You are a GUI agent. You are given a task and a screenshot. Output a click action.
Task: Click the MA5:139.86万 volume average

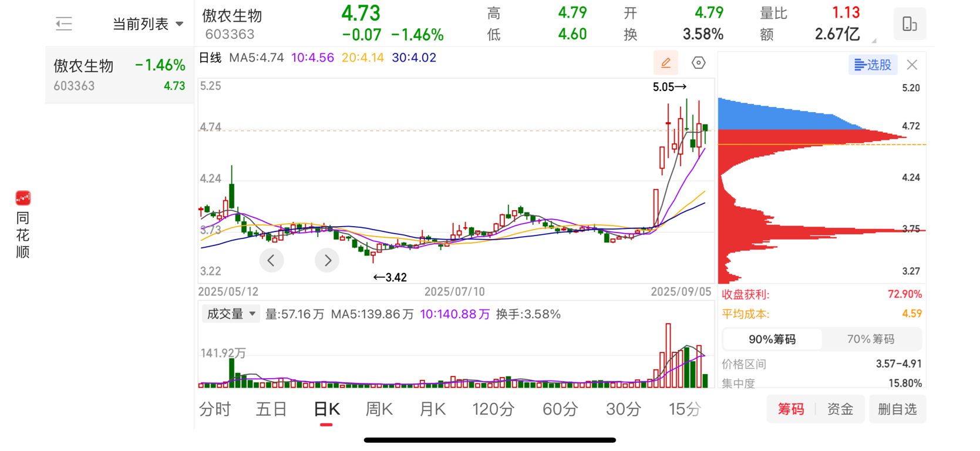pos(372,314)
